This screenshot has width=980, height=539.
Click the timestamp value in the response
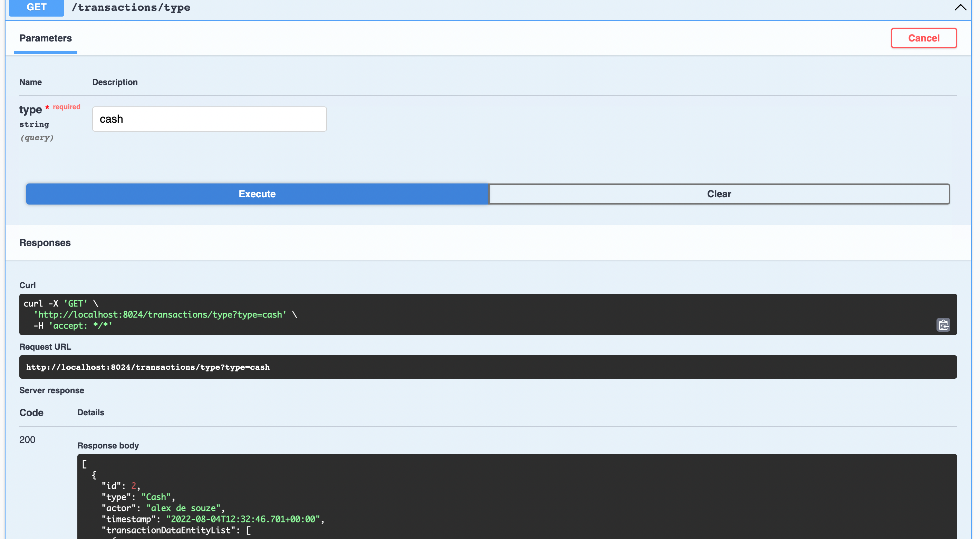[243, 519]
